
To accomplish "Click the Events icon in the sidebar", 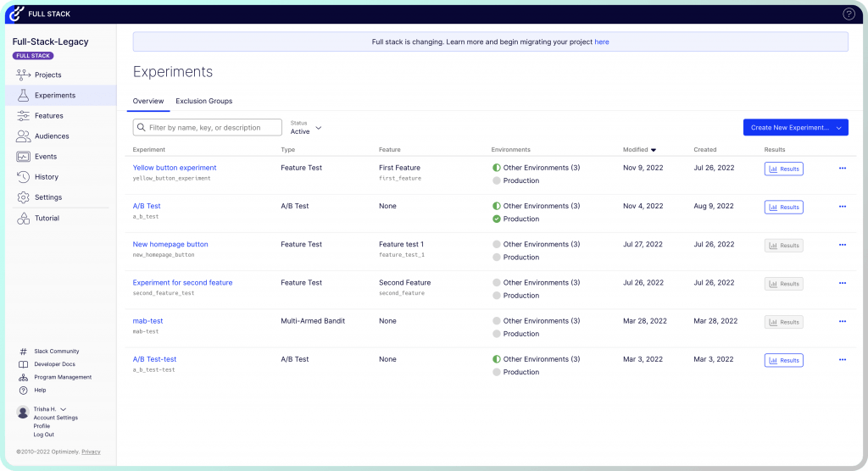I will [x=24, y=157].
